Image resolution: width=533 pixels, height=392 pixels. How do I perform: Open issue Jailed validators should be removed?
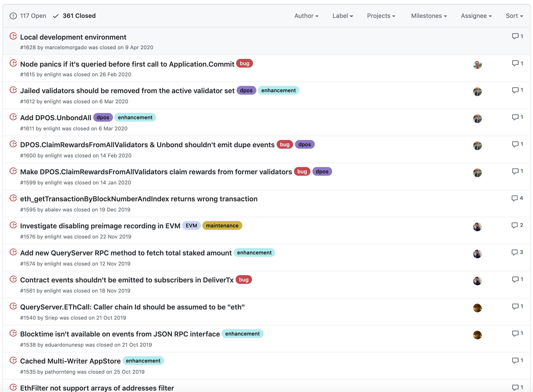[127, 91]
